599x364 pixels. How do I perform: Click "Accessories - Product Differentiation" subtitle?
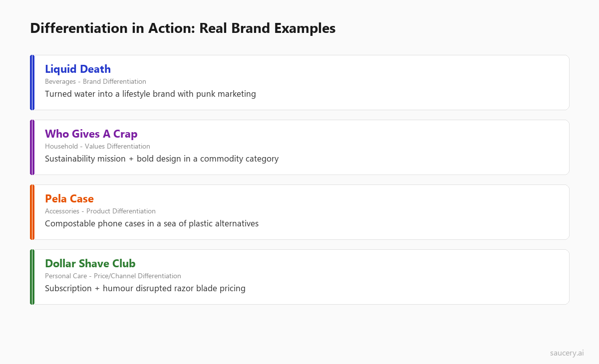(100, 211)
